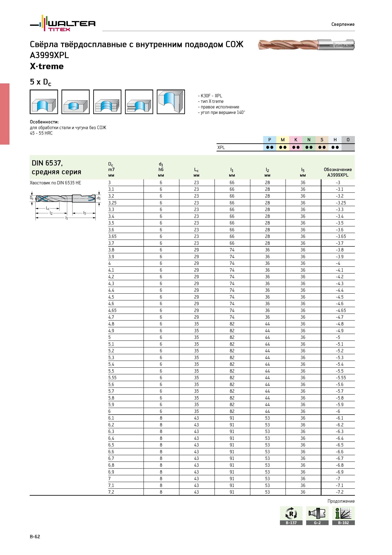Click the pink K material group swatch
Viewport: 392px width, 555px height.
coord(296,140)
